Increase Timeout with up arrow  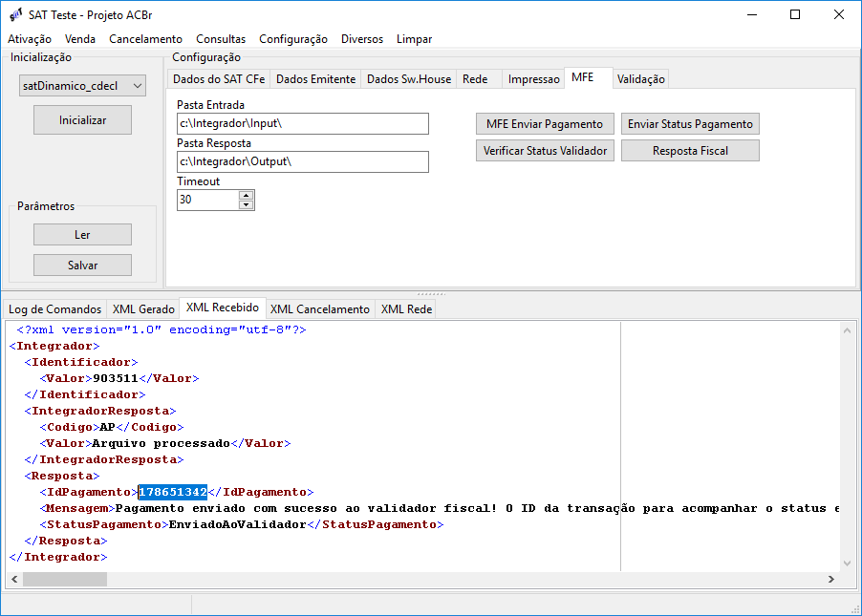tap(247, 195)
